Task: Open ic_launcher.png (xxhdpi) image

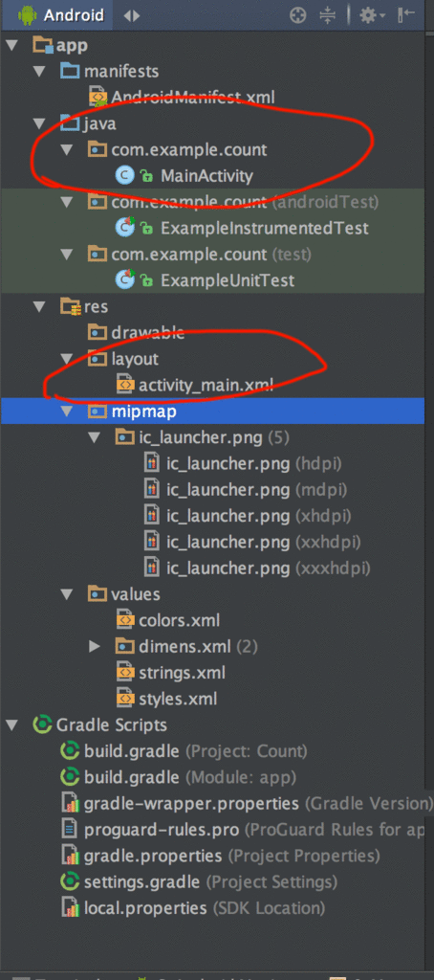Action: tap(263, 543)
